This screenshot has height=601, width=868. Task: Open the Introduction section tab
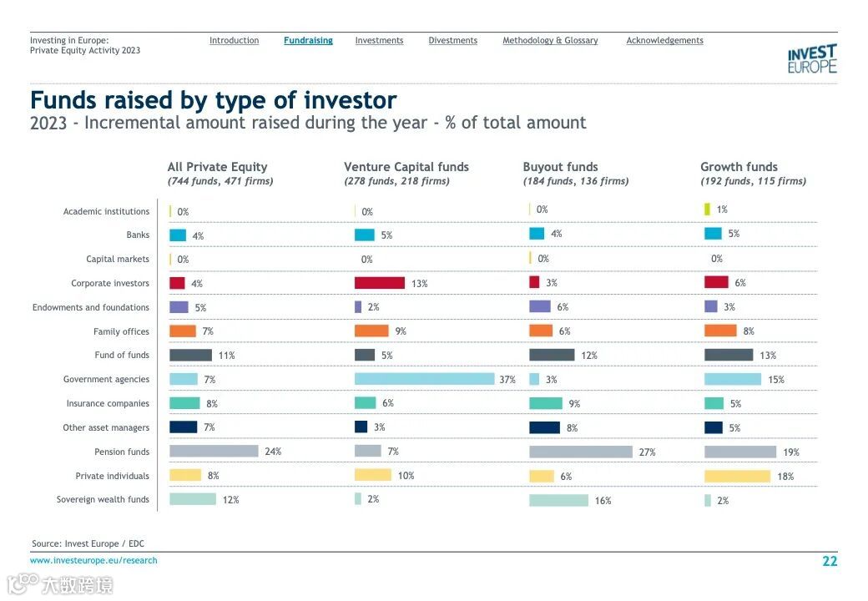(x=234, y=40)
